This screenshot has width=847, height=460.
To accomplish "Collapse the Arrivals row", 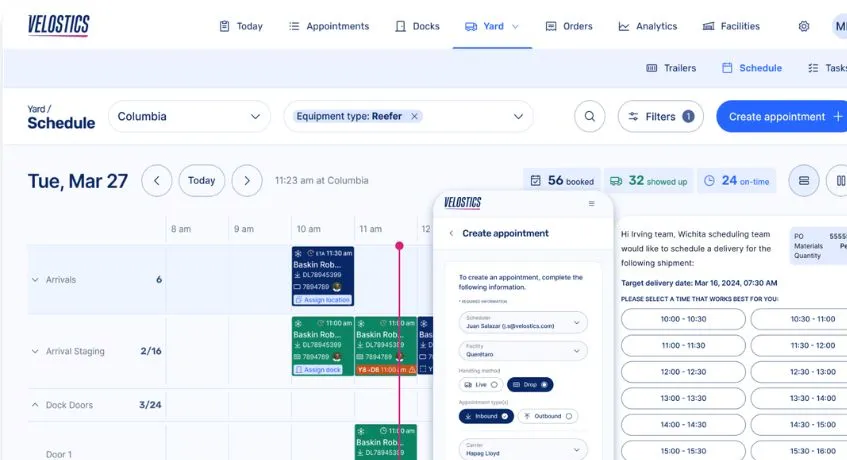I will tap(35, 280).
